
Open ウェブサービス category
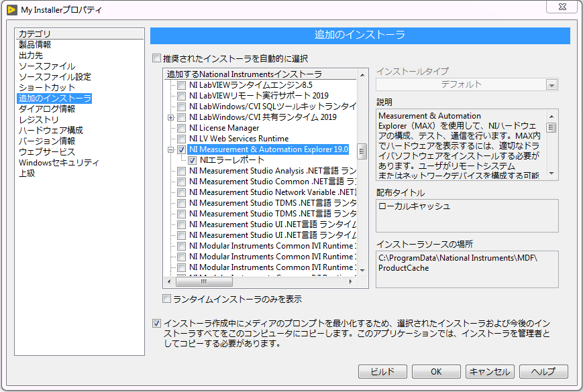(47, 152)
